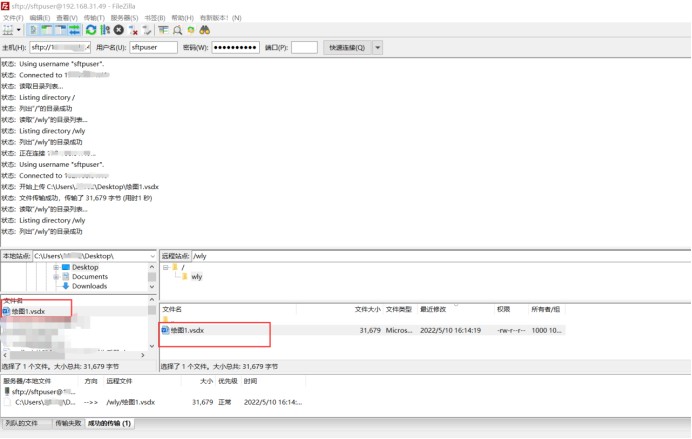Screen dimensions: 692x439
Task: Open the quick connect history dropdown arrow
Action: pyautogui.click(x=378, y=47)
